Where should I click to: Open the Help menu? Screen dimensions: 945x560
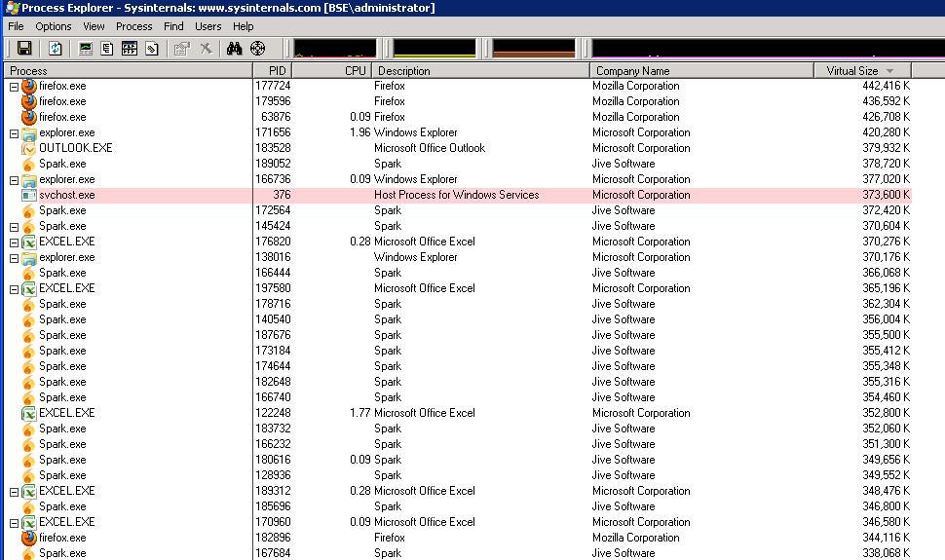[x=243, y=26]
